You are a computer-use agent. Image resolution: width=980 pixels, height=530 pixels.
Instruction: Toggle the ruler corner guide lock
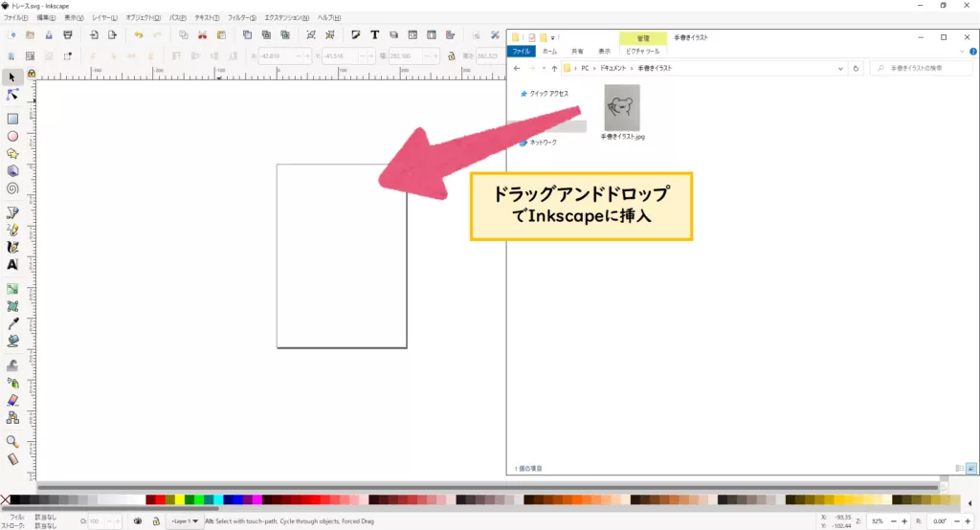point(32,74)
